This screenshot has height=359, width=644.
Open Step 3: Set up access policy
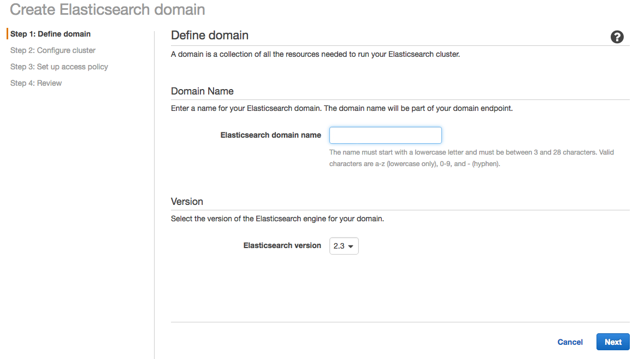(x=59, y=67)
